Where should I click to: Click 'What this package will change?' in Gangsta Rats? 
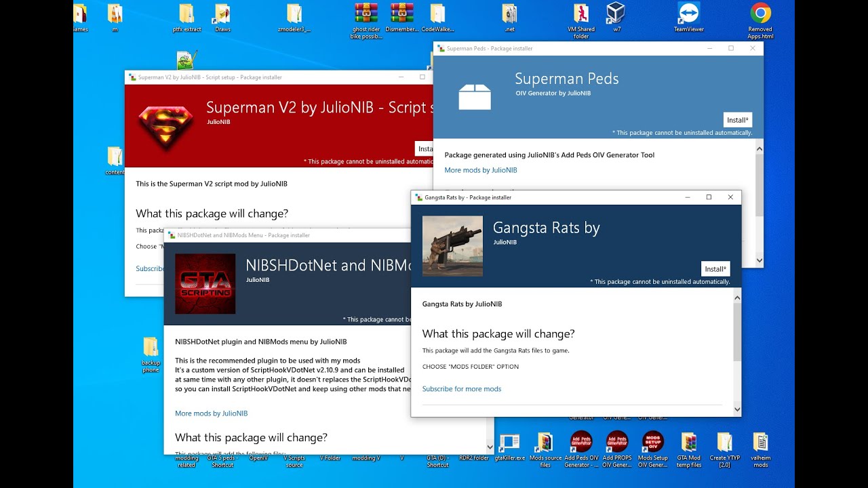[x=498, y=333]
